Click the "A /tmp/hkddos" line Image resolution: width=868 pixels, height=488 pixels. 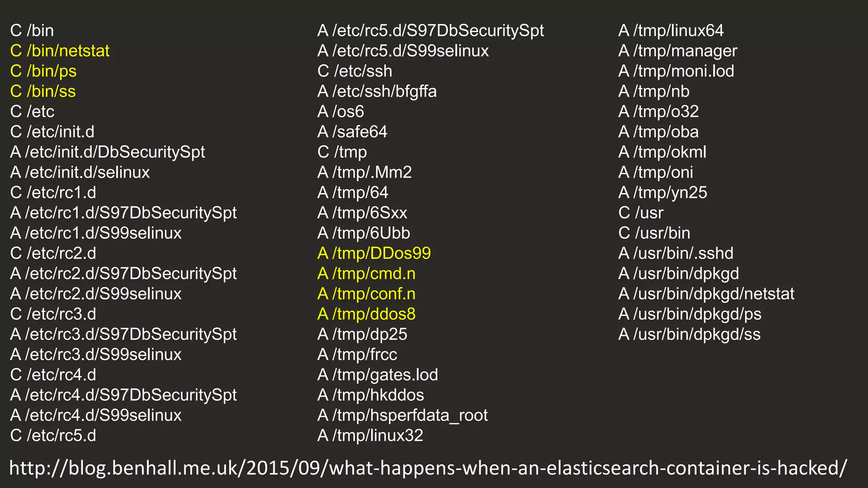370,395
